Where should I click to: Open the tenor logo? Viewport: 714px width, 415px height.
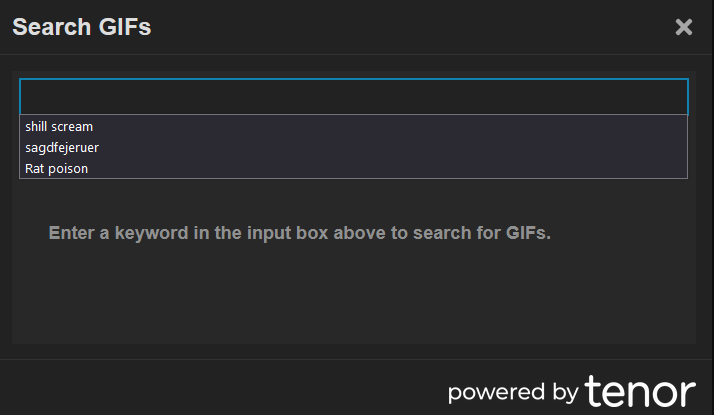click(x=640, y=391)
